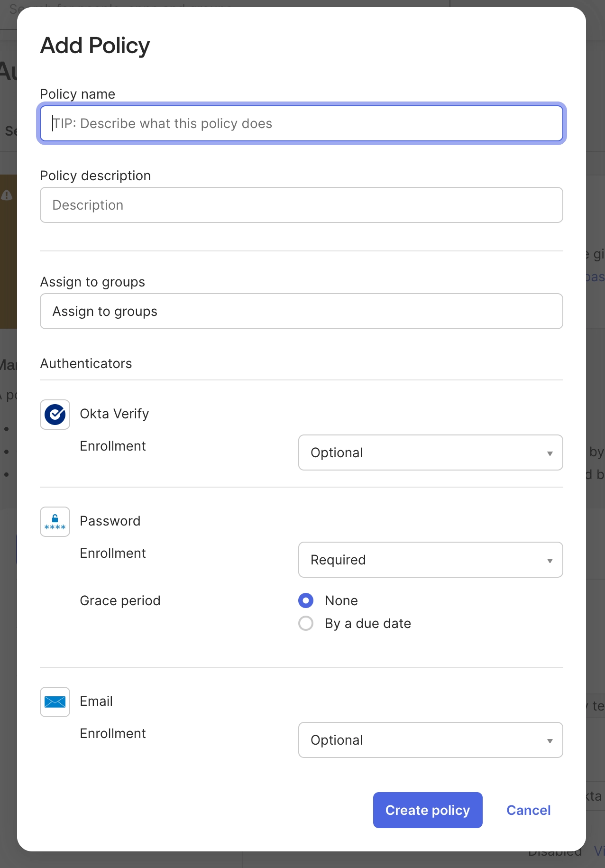
Task: Click into the Policy description field
Action: pos(302,205)
